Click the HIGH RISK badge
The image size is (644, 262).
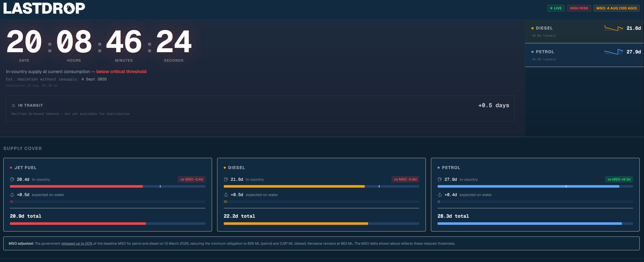click(579, 8)
